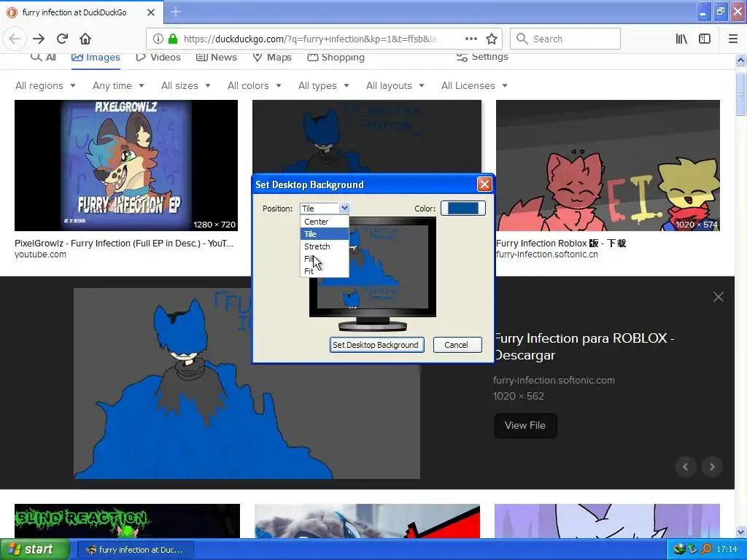Image resolution: width=747 pixels, height=560 pixels.
Task: Open the All types filter dropdown
Action: click(x=323, y=86)
